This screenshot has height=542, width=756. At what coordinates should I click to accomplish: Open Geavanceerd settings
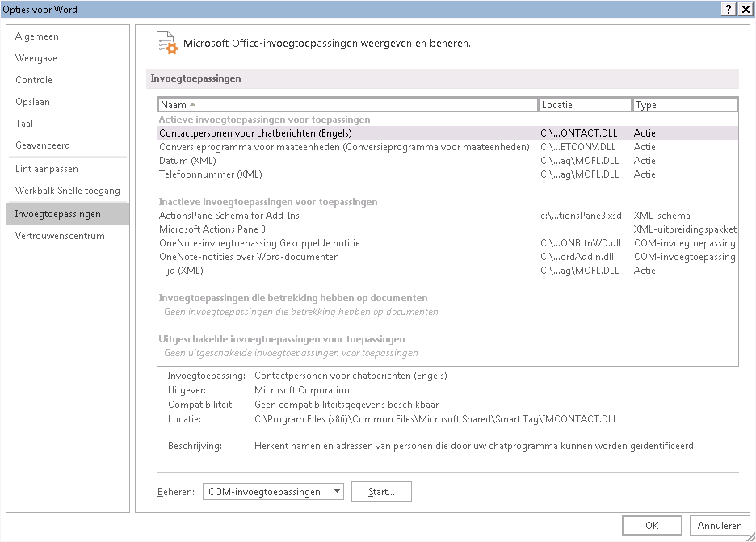[x=43, y=145]
